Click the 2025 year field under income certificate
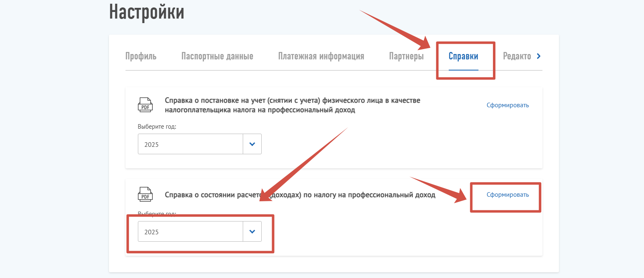This screenshot has height=278, width=644. pos(190,232)
